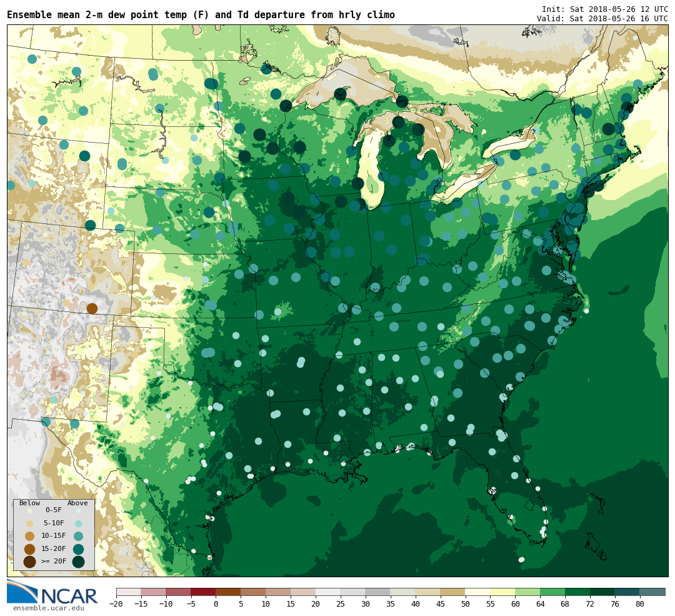The width and height of the screenshot is (675, 616).
Task: Select the light '5-10F' Above legend circle
Action: 79,523
